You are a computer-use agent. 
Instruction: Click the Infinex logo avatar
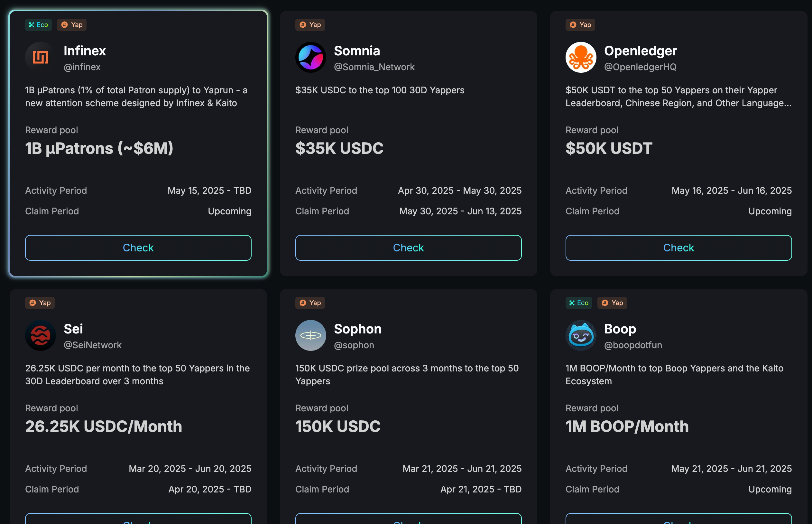tap(40, 57)
